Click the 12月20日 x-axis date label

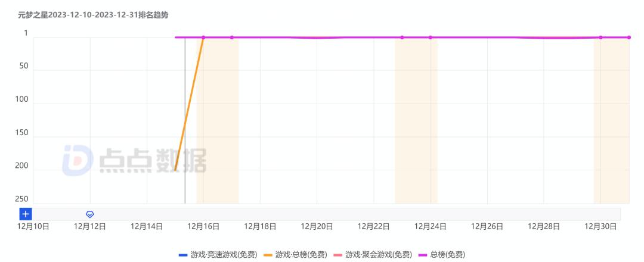coord(317,227)
